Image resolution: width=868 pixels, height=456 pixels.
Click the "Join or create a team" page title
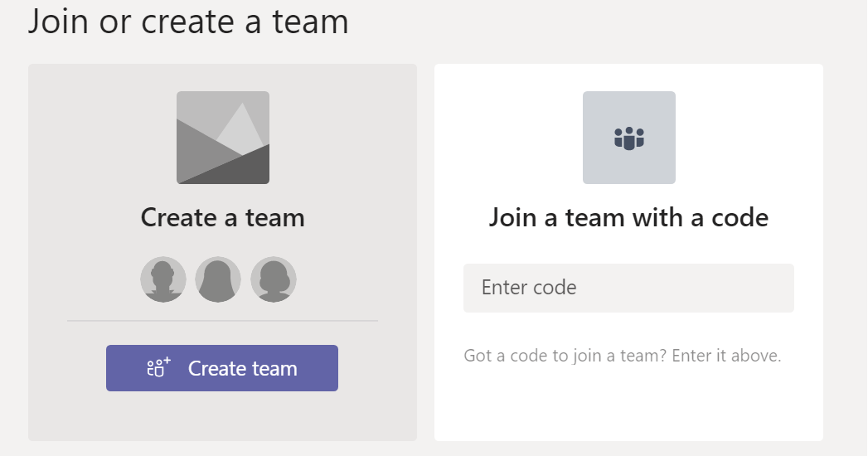coord(188,22)
